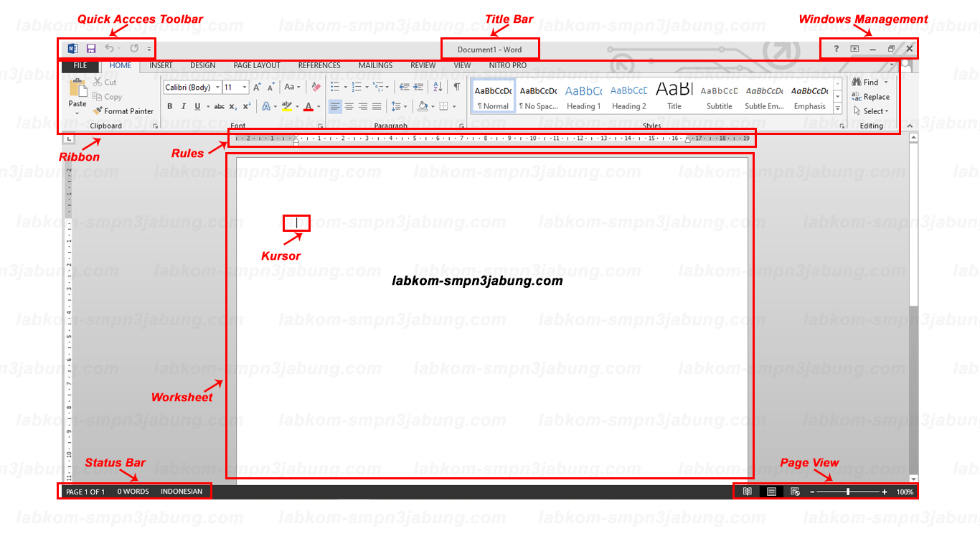This screenshot has height=549, width=980.
Task: Apply subscript formatting
Action: coord(232,106)
